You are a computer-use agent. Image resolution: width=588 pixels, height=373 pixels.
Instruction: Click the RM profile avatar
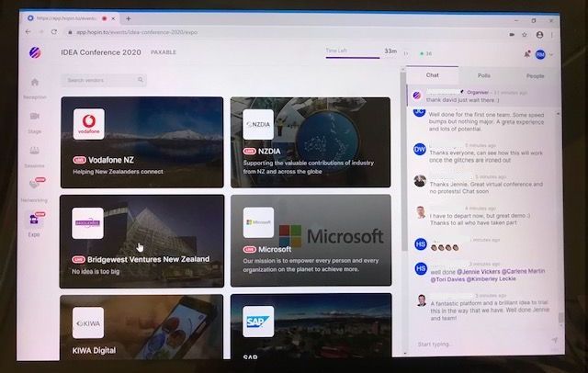click(x=540, y=55)
